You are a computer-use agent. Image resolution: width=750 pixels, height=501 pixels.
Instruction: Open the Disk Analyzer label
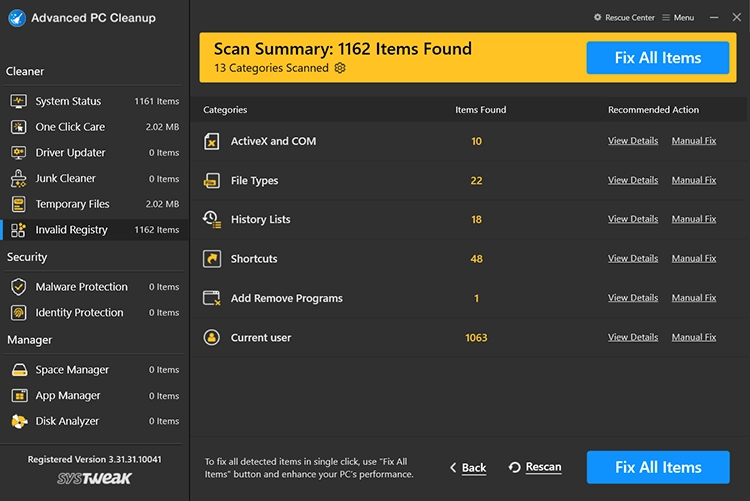point(67,421)
